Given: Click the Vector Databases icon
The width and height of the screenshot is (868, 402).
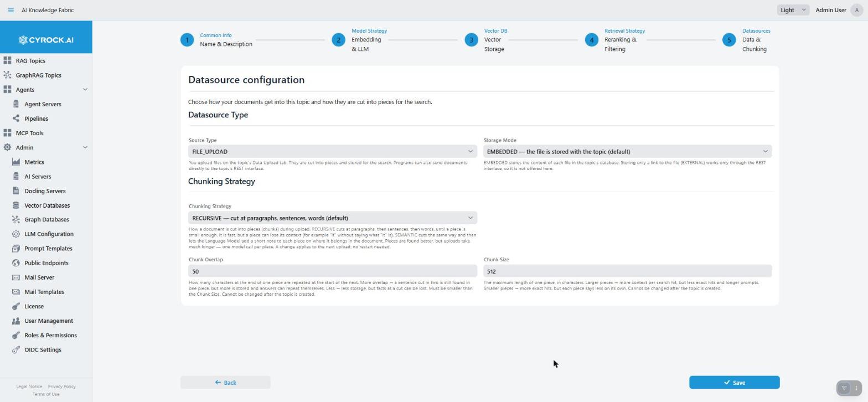Looking at the screenshot, I should 16,205.
